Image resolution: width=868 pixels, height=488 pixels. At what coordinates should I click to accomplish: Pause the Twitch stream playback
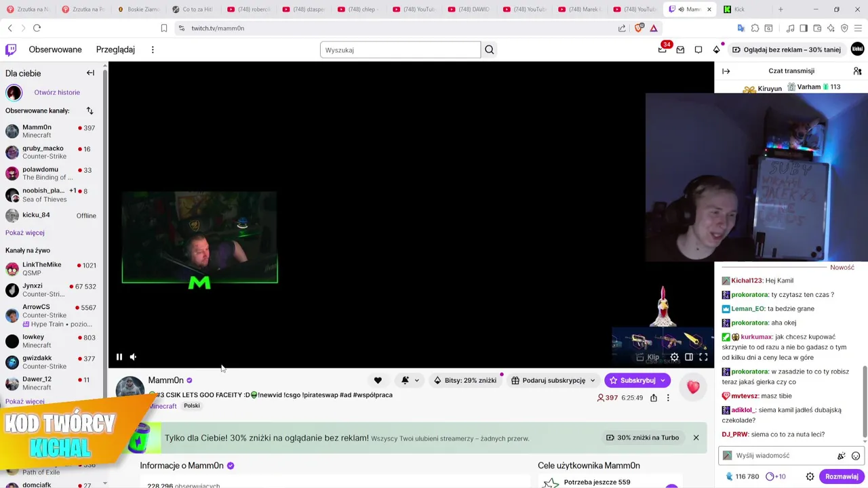tap(119, 357)
